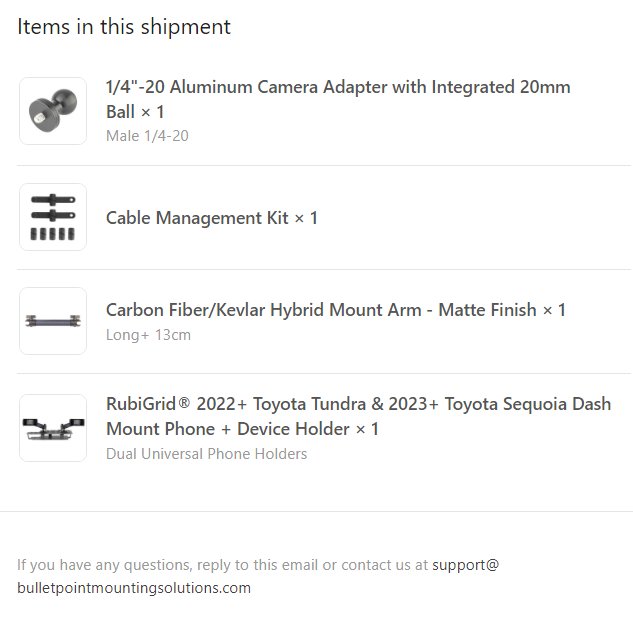Screen dimensions: 633x621
Task: Click the Long+ 13cm variant label
Action: [x=148, y=335]
